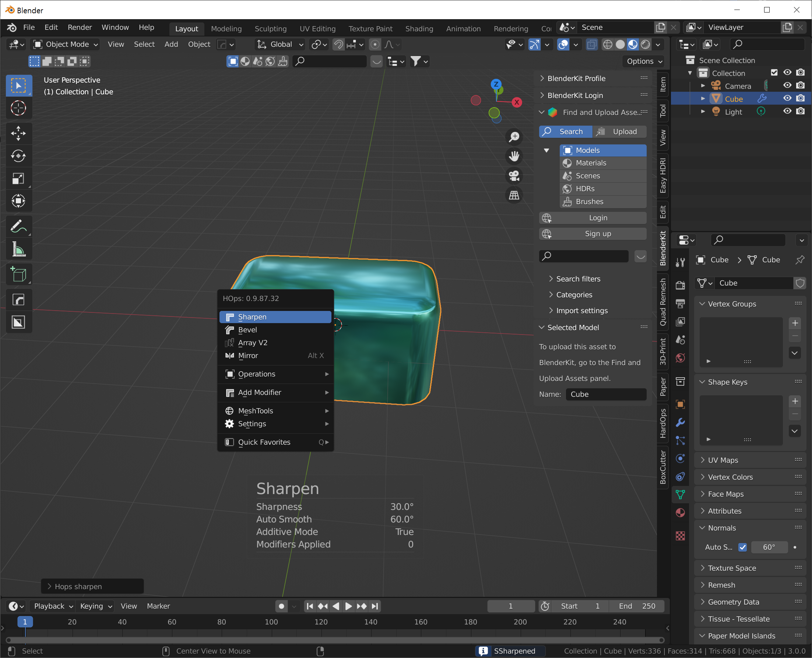Toggle camera view gizmo button
The image size is (812, 658).
click(x=514, y=175)
